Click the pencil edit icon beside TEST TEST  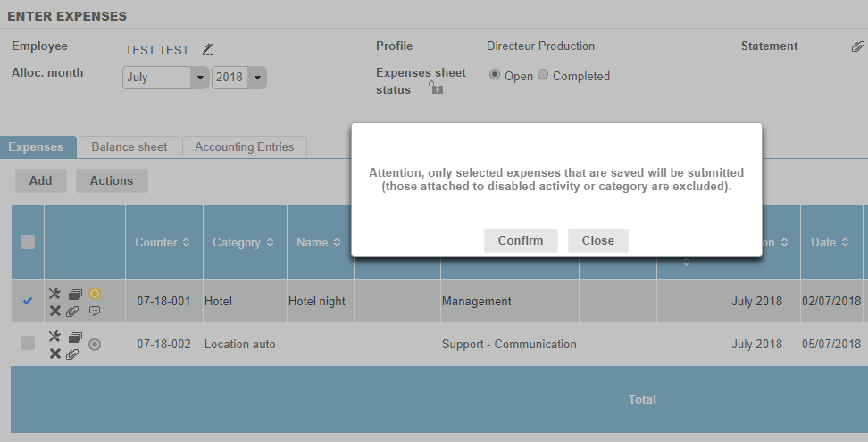pyautogui.click(x=208, y=49)
